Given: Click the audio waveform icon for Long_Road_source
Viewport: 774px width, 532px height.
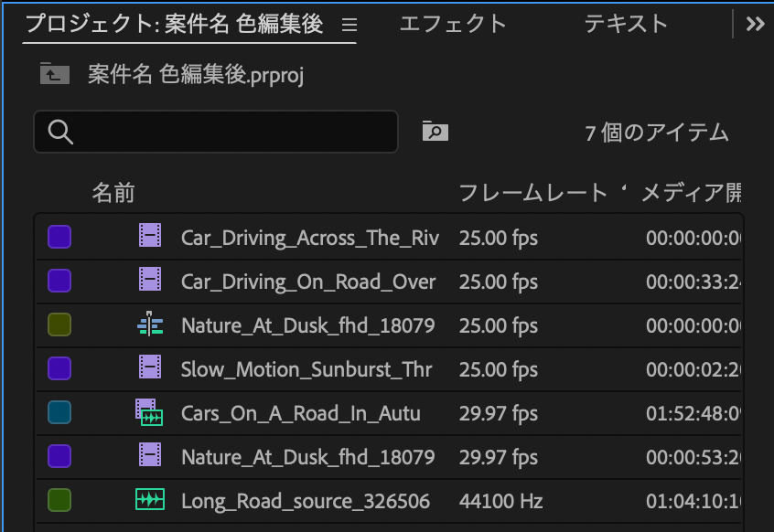Looking at the screenshot, I should click(x=150, y=500).
